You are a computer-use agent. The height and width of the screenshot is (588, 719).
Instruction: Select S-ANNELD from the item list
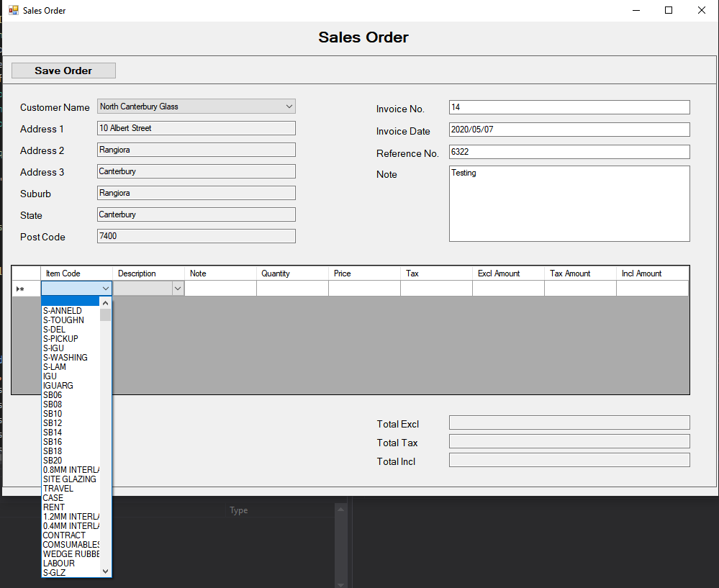pos(71,310)
